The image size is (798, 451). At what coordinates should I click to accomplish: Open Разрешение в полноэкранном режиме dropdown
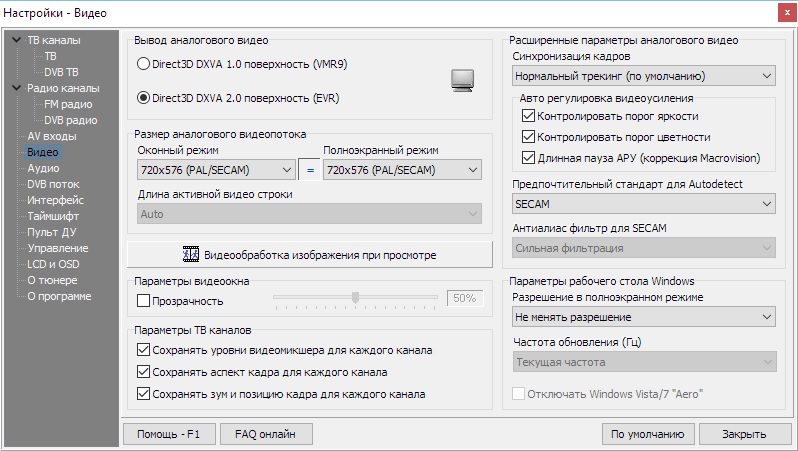pyautogui.click(x=643, y=318)
